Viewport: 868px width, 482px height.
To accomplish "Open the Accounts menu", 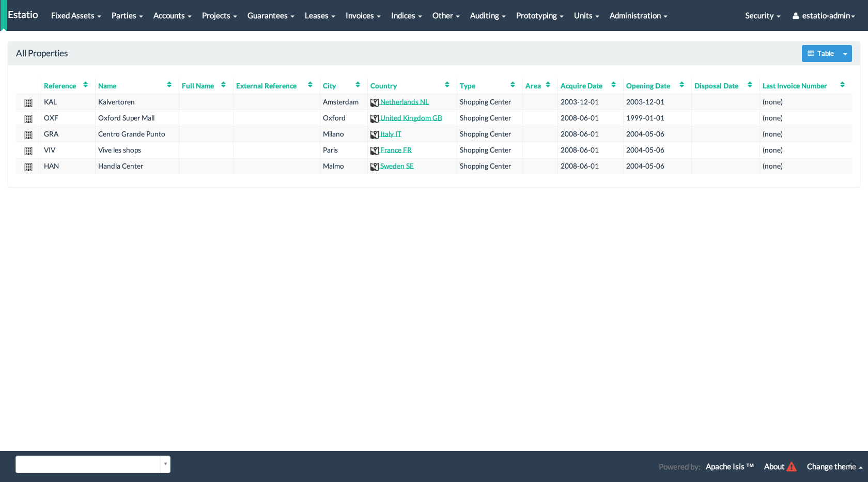I will click(172, 16).
